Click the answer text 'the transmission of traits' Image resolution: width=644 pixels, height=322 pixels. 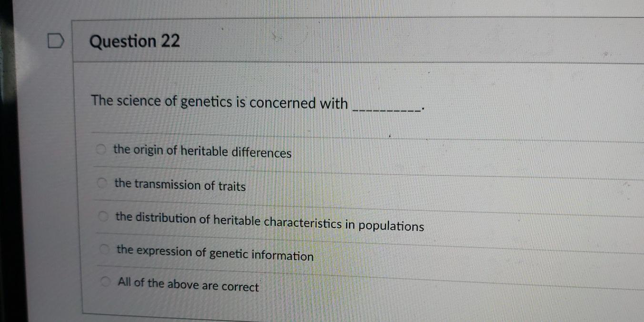(x=180, y=185)
